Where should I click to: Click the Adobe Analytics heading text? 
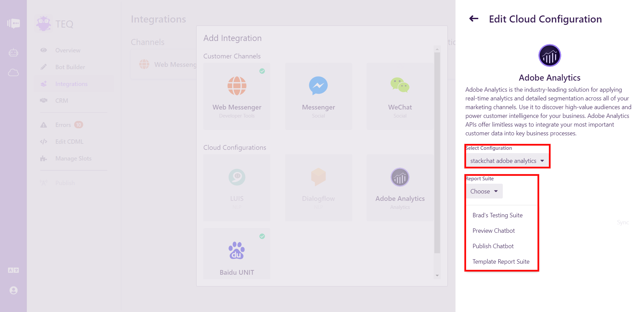549,78
